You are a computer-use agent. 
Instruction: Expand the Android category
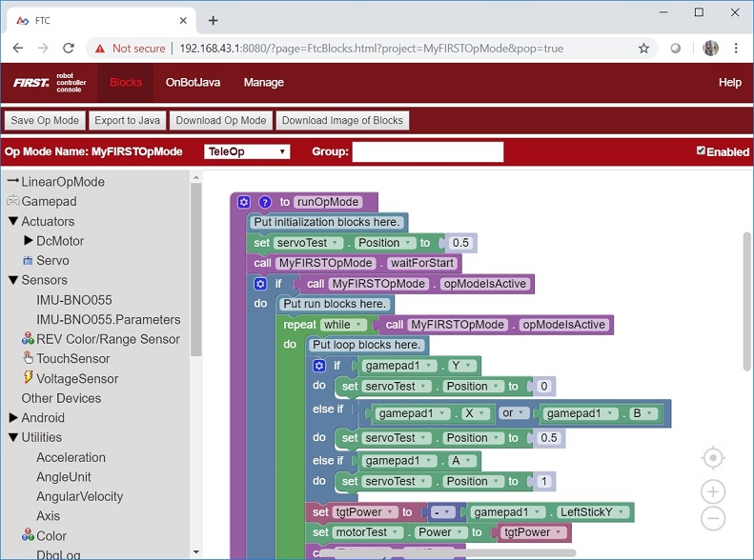pyautogui.click(x=13, y=417)
